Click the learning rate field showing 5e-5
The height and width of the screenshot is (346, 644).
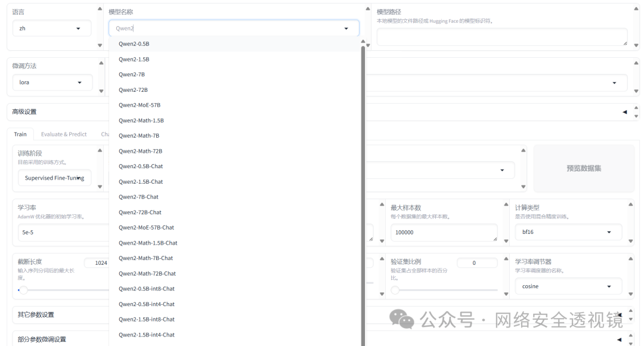(63, 232)
